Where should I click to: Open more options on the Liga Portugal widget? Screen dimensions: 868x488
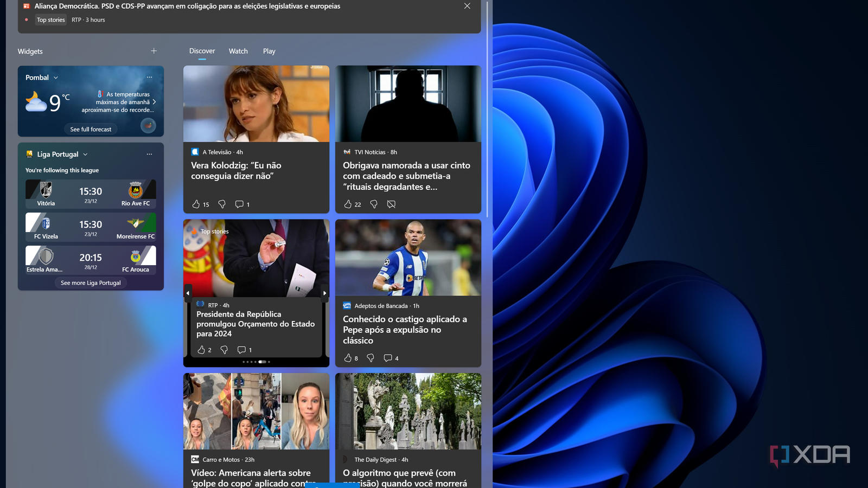pos(149,153)
